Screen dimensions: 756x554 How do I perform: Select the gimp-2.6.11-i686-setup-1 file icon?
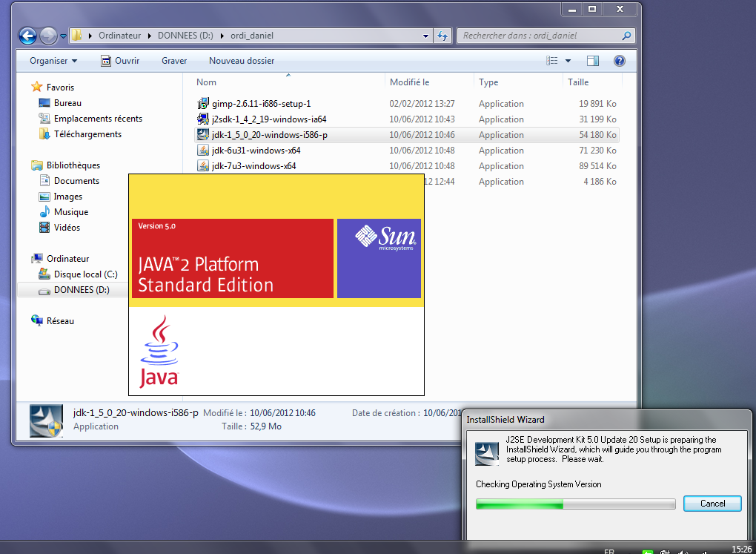(203, 104)
